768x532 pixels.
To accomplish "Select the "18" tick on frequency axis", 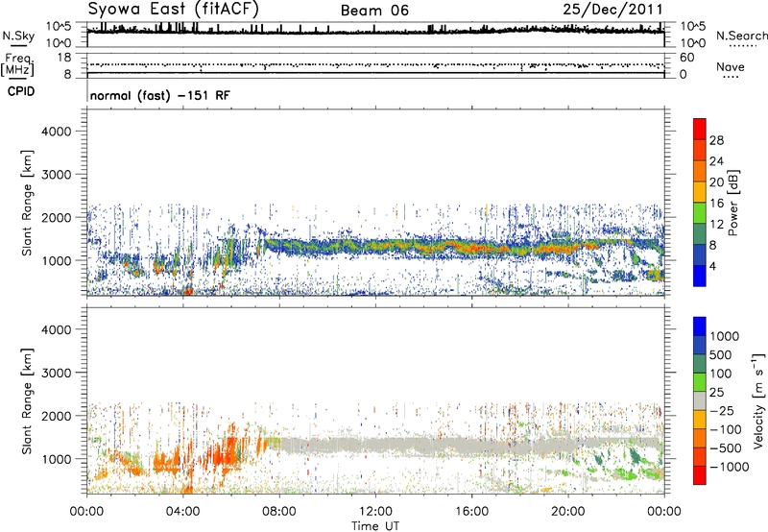I will point(64,58).
